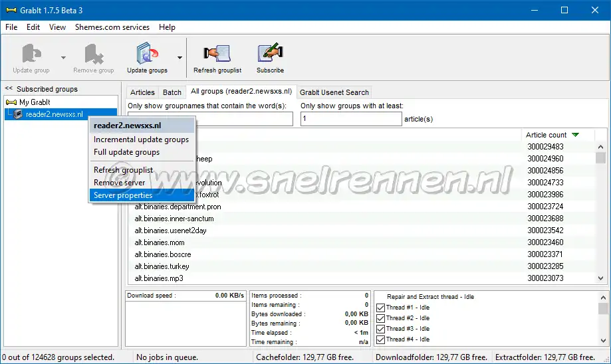The image size is (611, 364).
Task: Open dropdown arrow next to Update groups
Action: [180, 58]
